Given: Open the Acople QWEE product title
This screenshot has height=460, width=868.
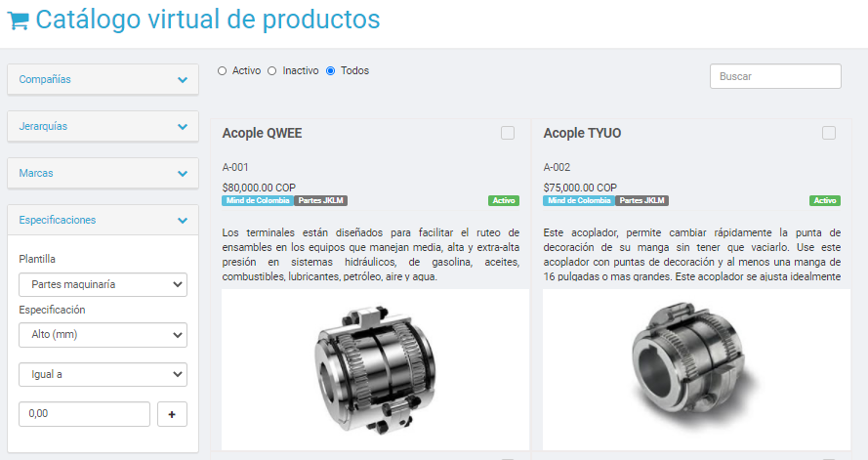Looking at the screenshot, I should point(262,133).
